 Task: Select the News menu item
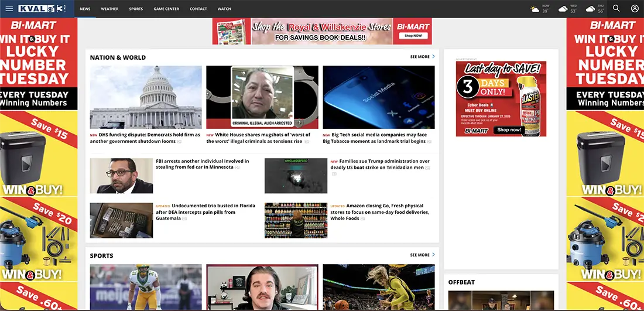point(85,9)
